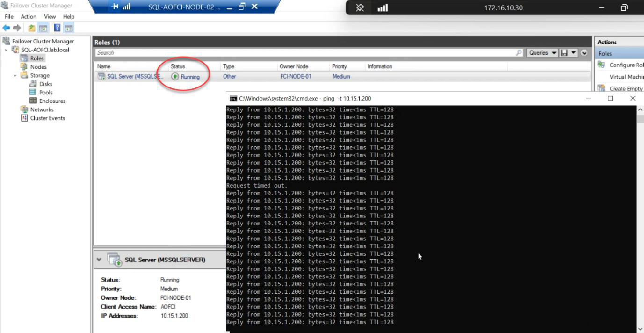
Task: Click the Up one level folder icon
Action: click(x=32, y=28)
